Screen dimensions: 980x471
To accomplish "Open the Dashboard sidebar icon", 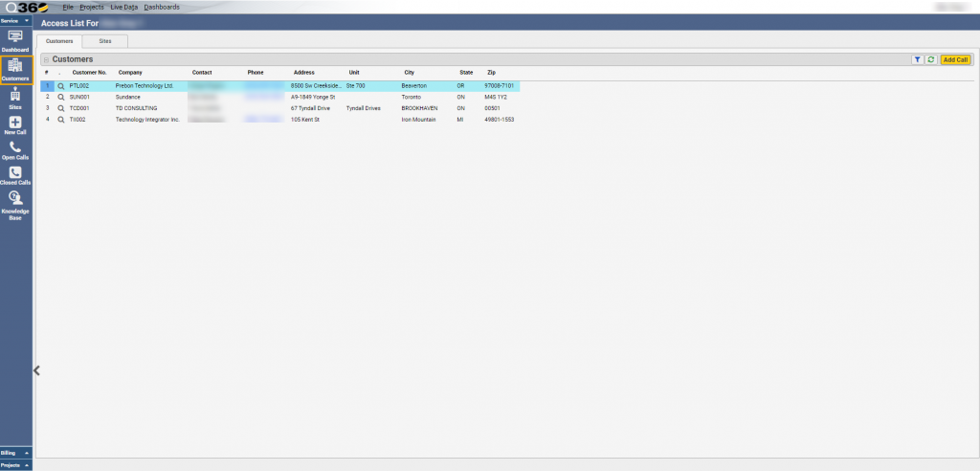I will point(15,39).
